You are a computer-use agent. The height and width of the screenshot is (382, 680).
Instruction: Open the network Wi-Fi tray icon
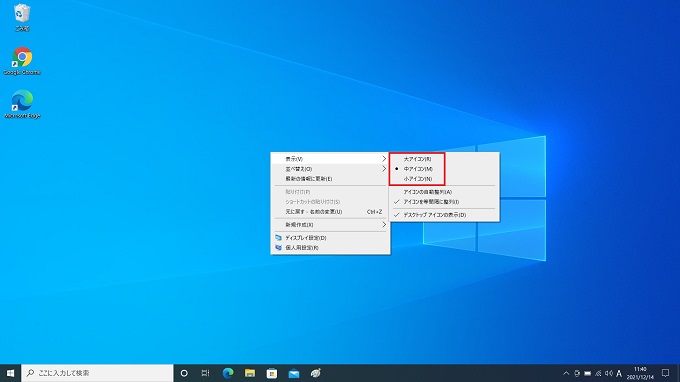598,373
